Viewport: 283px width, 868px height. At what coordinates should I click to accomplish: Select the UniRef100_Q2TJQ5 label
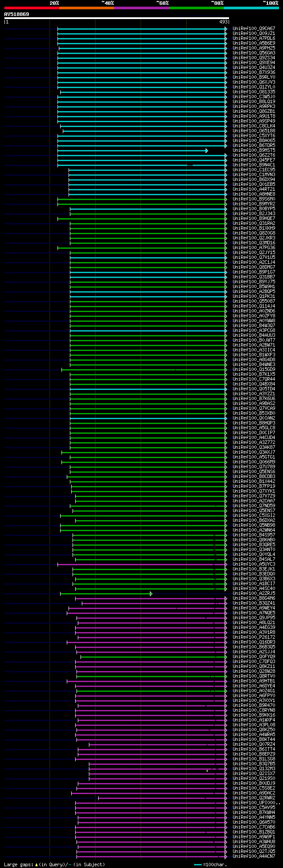[254, 852]
